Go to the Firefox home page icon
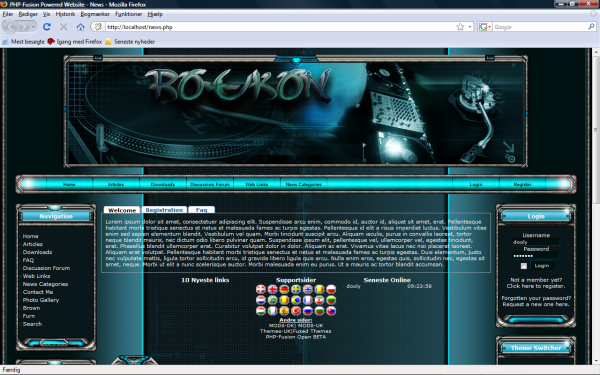The height and width of the screenshot is (375, 600). point(80,27)
